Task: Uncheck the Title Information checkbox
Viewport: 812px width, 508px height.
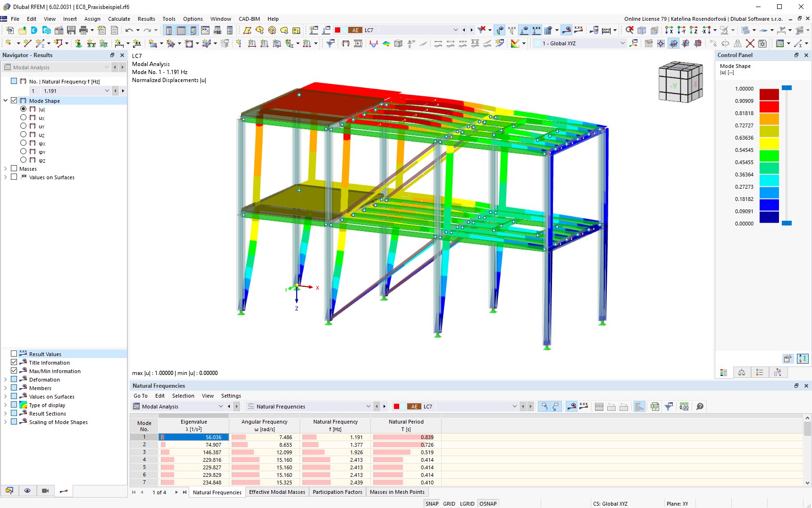Action: (14, 362)
